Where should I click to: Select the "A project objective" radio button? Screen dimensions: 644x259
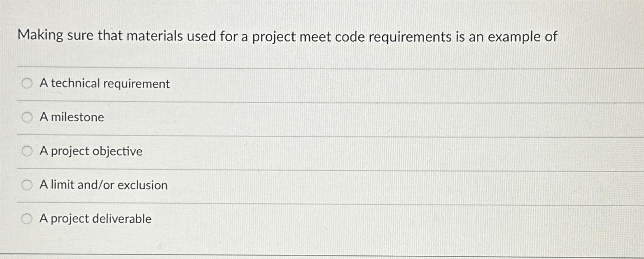[27, 151]
